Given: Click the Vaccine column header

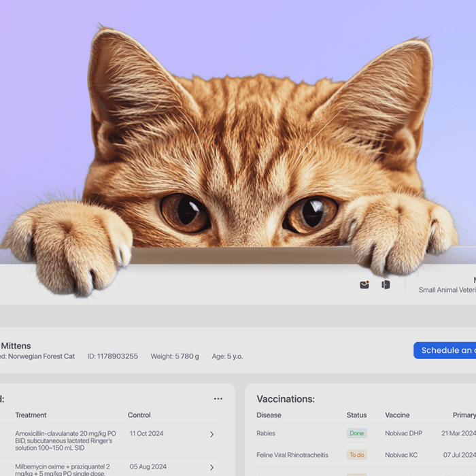Looking at the screenshot, I should click(397, 415).
